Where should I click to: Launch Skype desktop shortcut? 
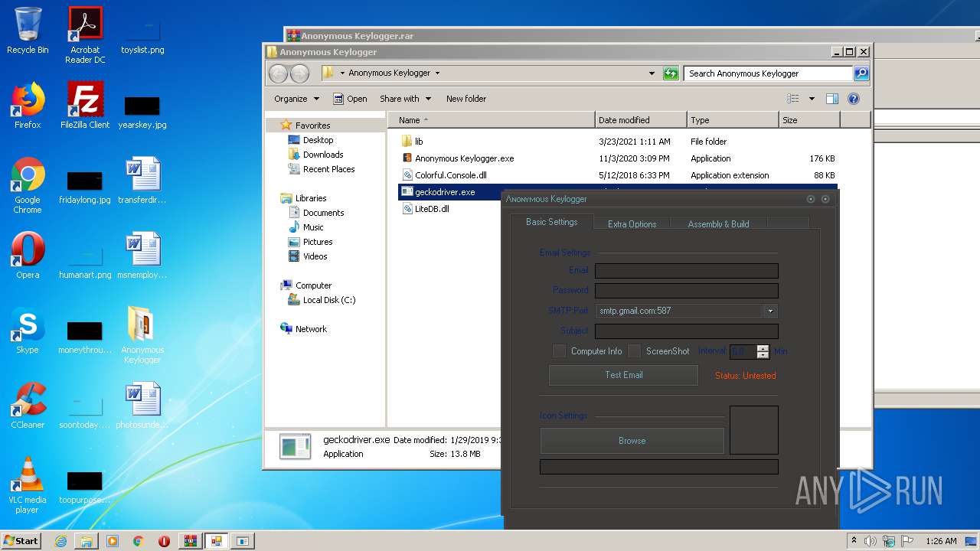click(28, 331)
